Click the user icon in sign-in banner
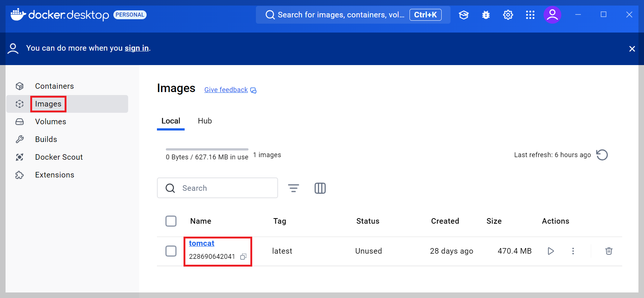This screenshot has width=644, height=298. (13, 48)
